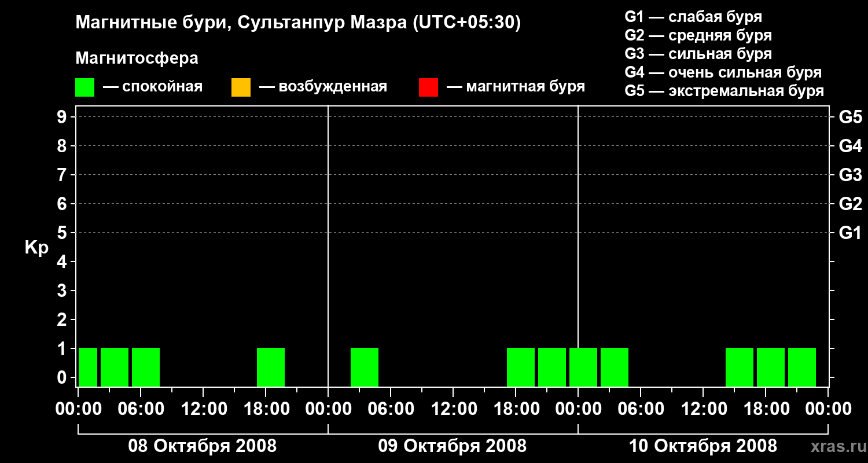Click the Kp axis label
The width and height of the screenshot is (868, 463).
click(36, 248)
